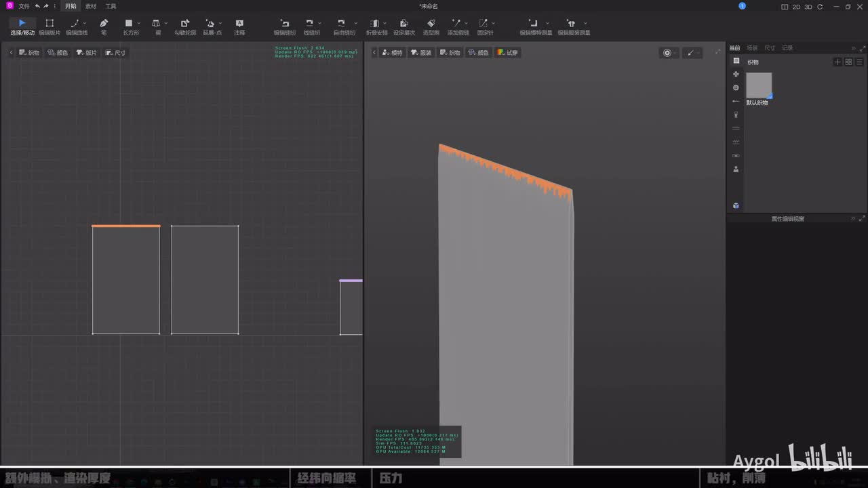The width and height of the screenshot is (868, 488).
Task: Expand the 线缝纫 dropdown arrow
Action: [320, 23]
